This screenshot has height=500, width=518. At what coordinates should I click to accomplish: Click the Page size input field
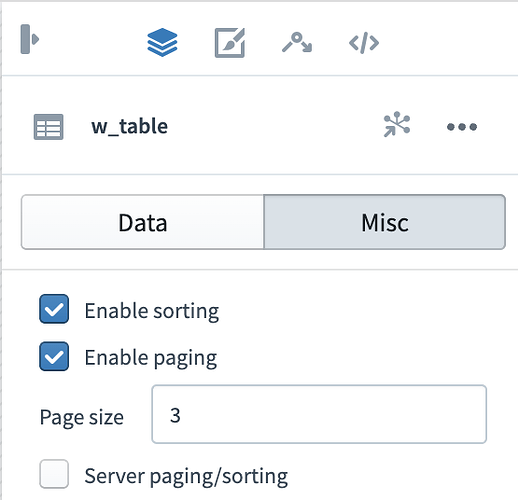point(319,414)
